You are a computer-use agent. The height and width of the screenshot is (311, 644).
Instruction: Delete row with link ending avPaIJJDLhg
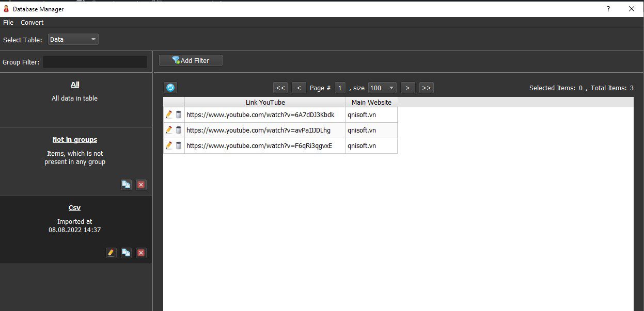pyautogui.click(x=179, y=130)
